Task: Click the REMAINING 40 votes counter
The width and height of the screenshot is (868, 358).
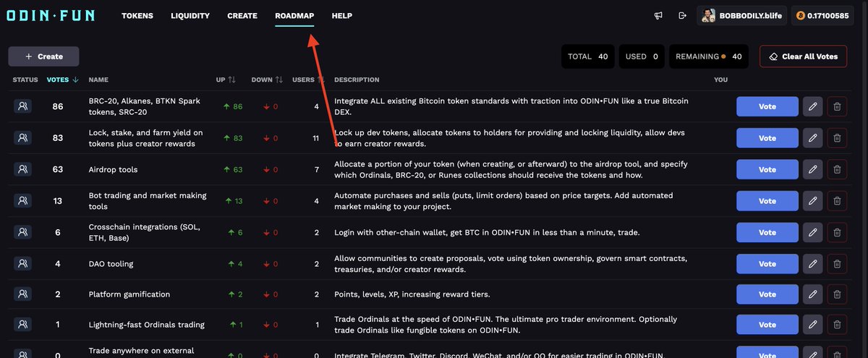Action: [708, 56]
